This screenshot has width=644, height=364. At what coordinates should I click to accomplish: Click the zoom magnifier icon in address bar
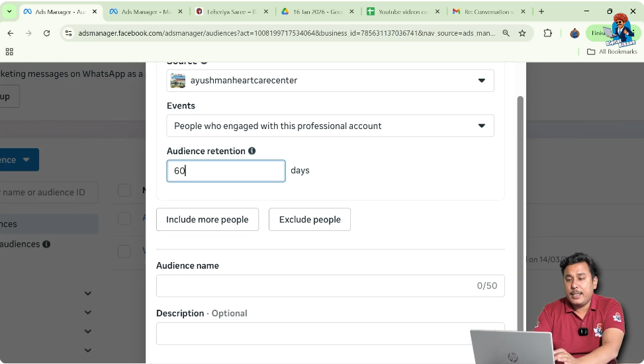(506, 33)
